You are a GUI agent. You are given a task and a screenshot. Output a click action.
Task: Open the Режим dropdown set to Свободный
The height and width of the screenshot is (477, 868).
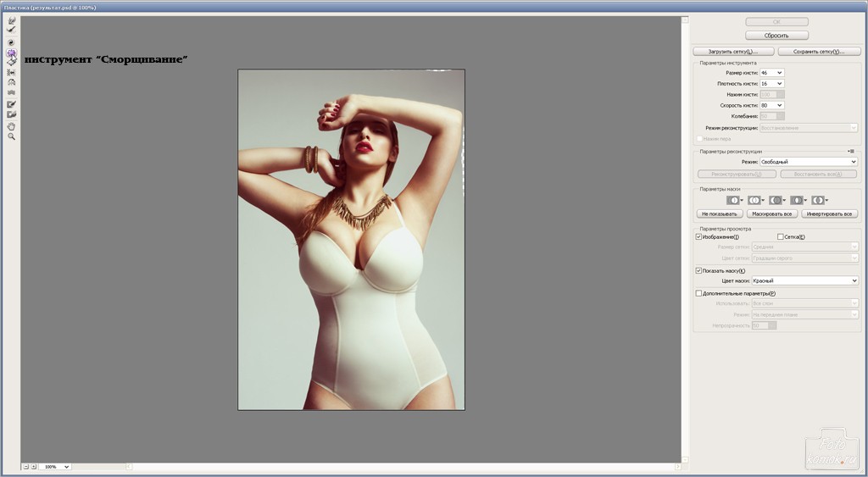[x=808, y=162]
